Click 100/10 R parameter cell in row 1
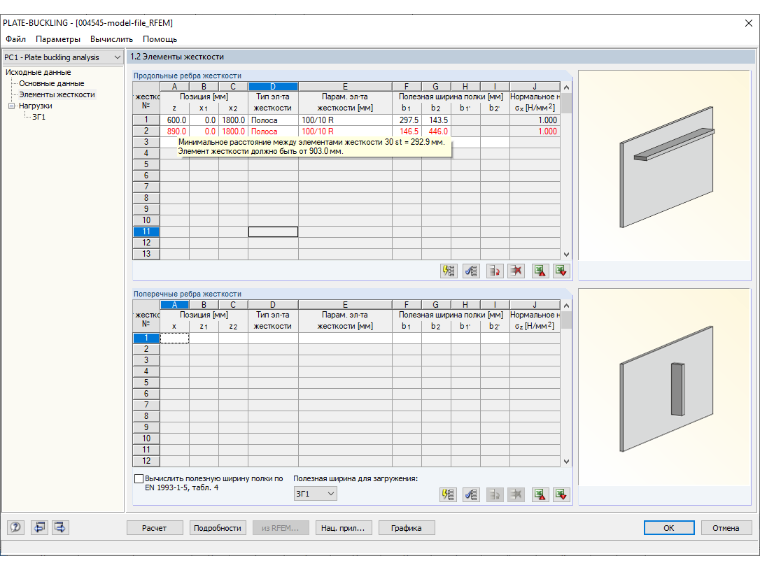The width and height of the screenshot is (760, 570). pos(345,120)
